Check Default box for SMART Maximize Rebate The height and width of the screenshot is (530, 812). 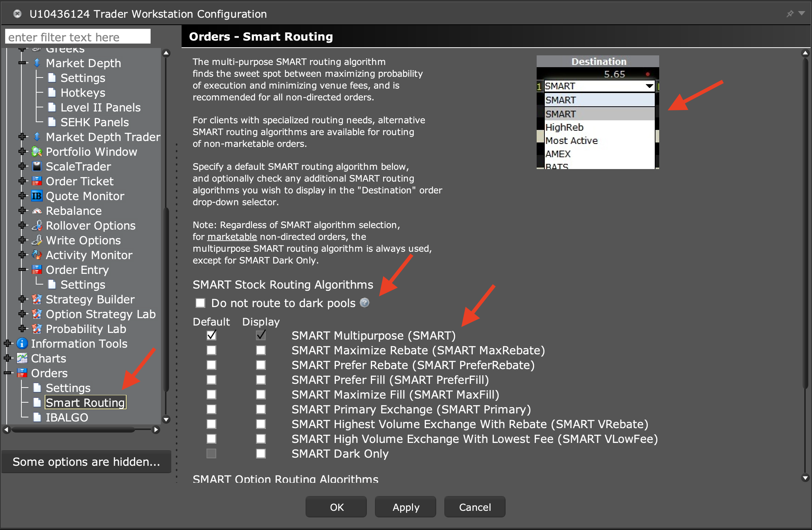click(211, 350)
